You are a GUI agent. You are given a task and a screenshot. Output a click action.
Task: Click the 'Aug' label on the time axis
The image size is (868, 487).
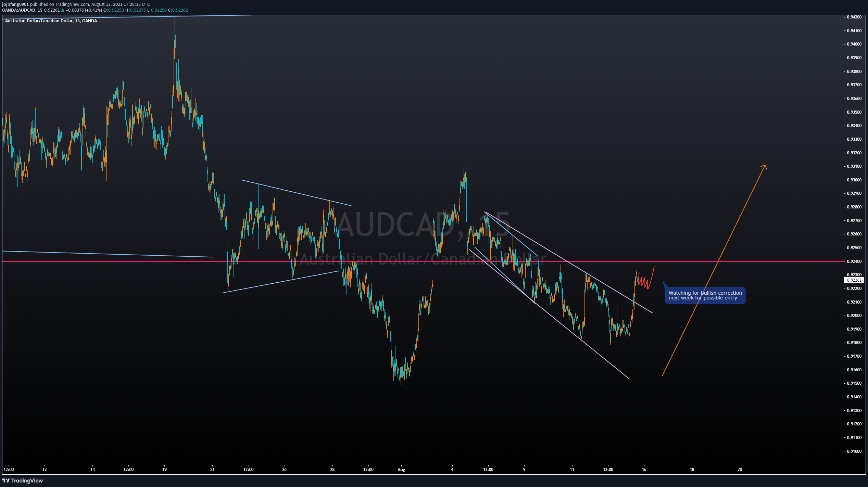coord(401,470)
